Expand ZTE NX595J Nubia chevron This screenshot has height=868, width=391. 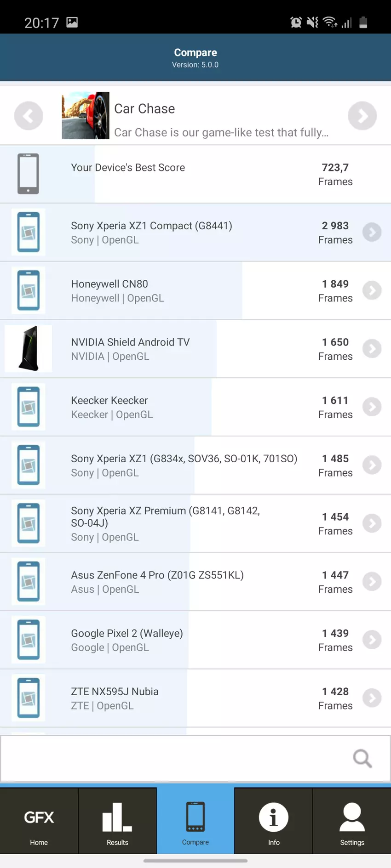coord(372,698)
